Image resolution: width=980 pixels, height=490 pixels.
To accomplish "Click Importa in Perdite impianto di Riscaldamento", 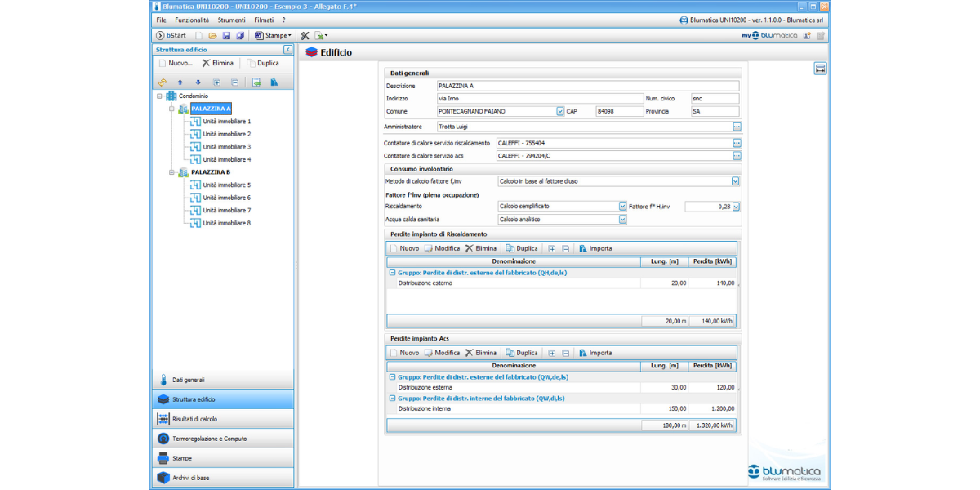I will pyautogui.click(x=595, y=248).
